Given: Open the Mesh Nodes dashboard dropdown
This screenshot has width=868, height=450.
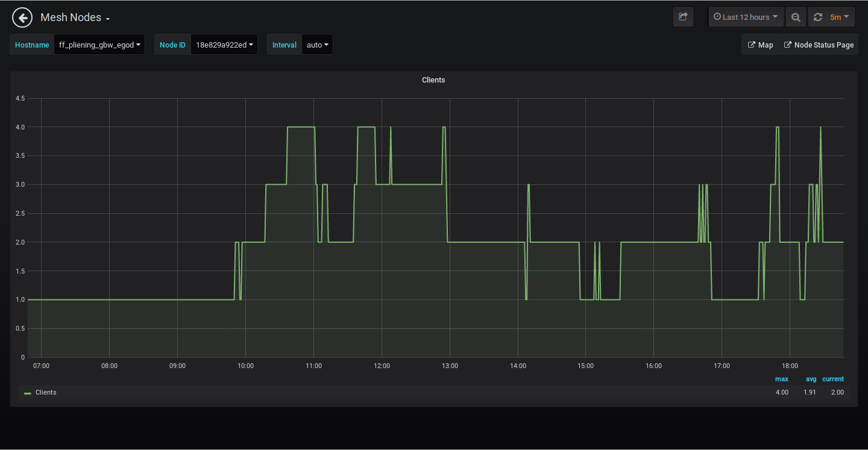Looking at the screenshot, I should [x=75, y=17].
